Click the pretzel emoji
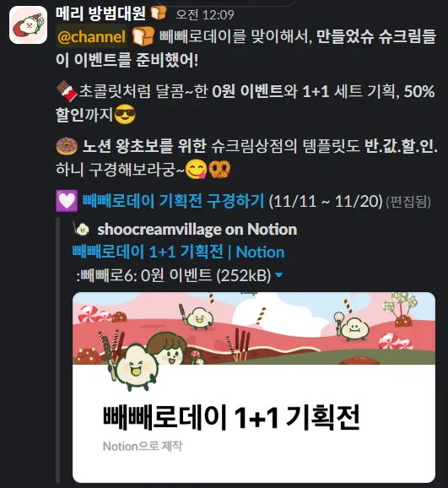448x488 pixels. (x=219, y=170)
